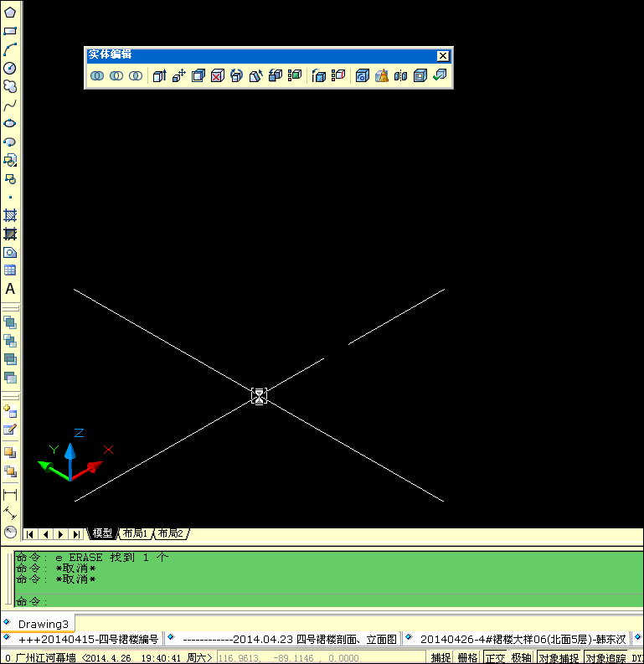Open the Gradient fill tool
The height and width of the screenshot is (664, 644).
[x=10, y=234]
